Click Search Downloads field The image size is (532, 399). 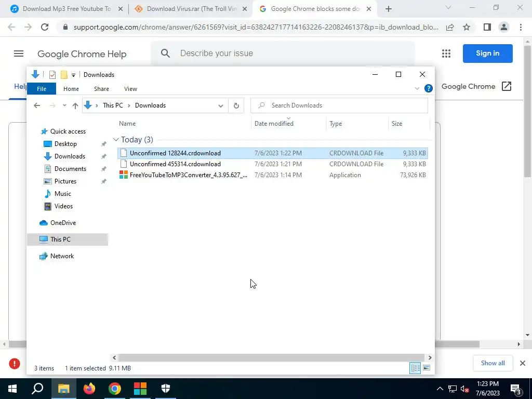click(x=339, y=105)
